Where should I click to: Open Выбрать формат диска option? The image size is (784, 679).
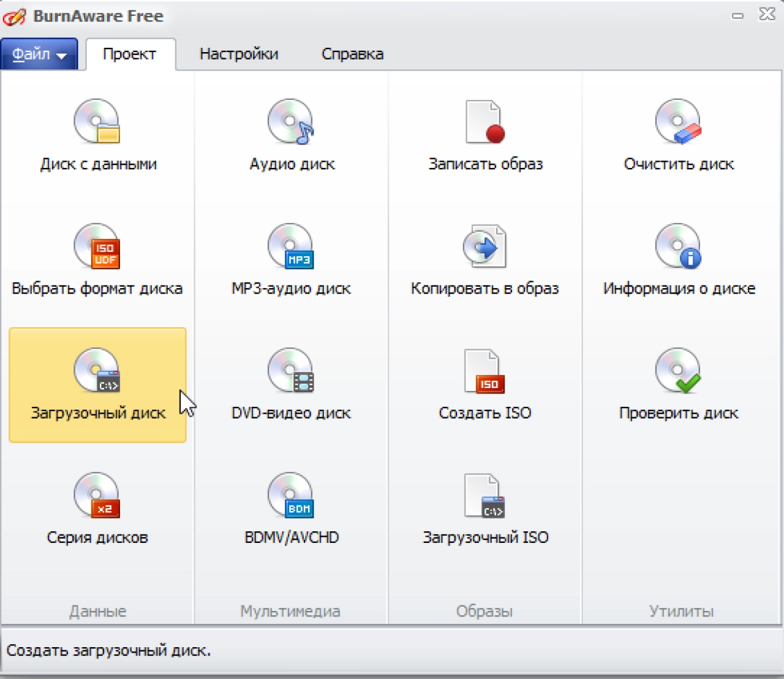97,260
